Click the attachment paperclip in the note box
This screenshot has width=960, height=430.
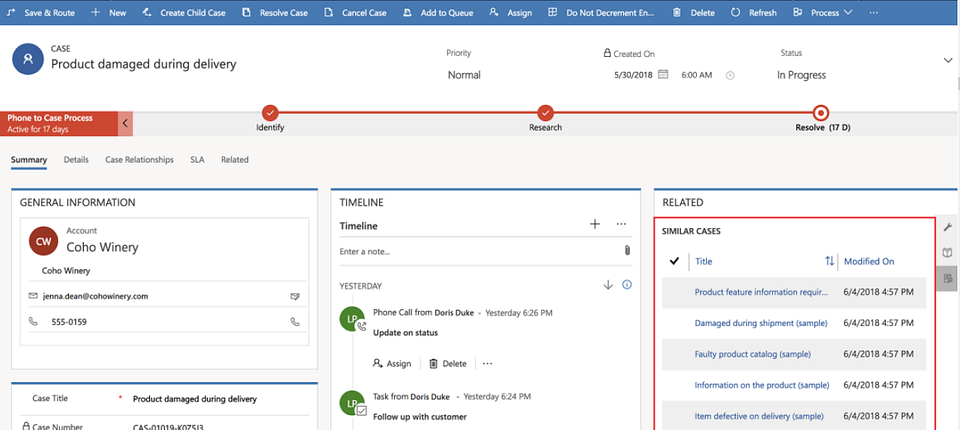tap(627, 251)
